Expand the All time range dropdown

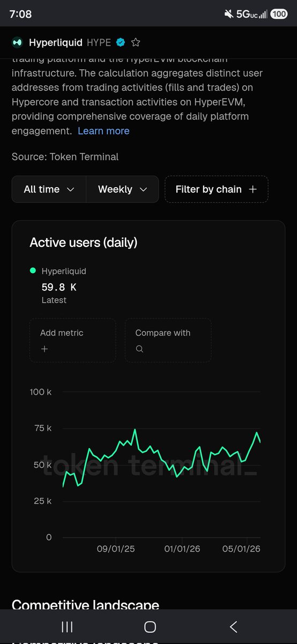(49, 189)
